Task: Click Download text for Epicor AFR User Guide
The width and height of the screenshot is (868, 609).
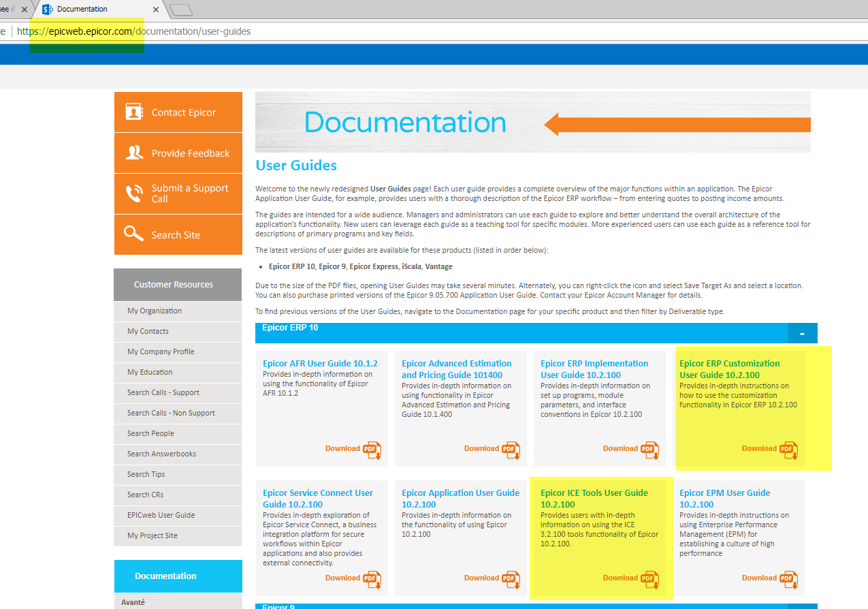Action: click(342, 448)
